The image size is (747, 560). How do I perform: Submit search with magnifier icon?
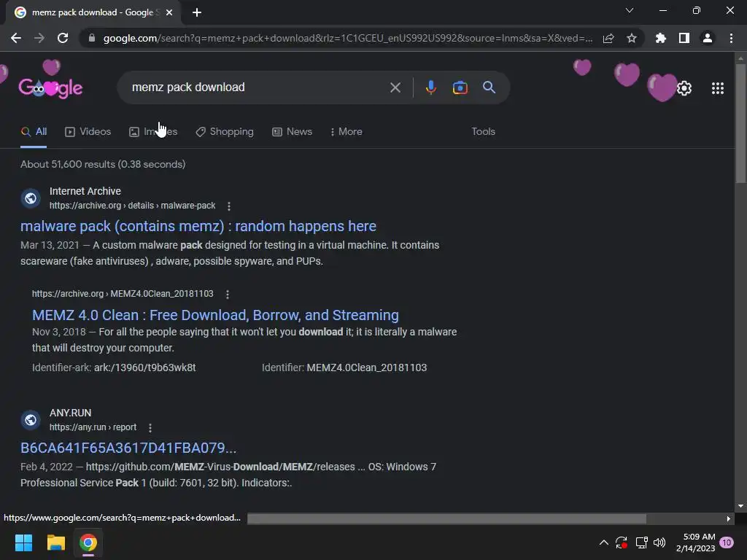tap(489, 87)
